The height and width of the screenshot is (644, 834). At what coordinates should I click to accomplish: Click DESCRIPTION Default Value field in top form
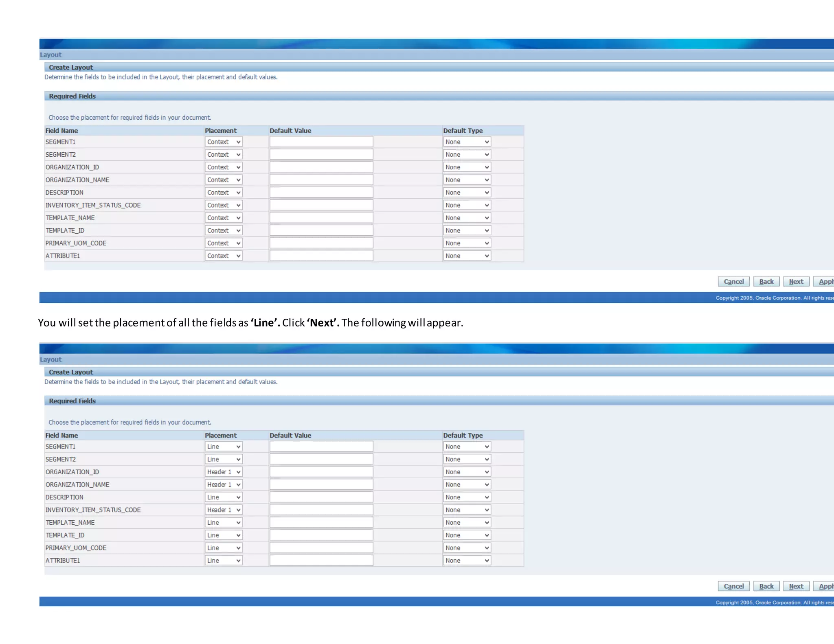[321, 192]
